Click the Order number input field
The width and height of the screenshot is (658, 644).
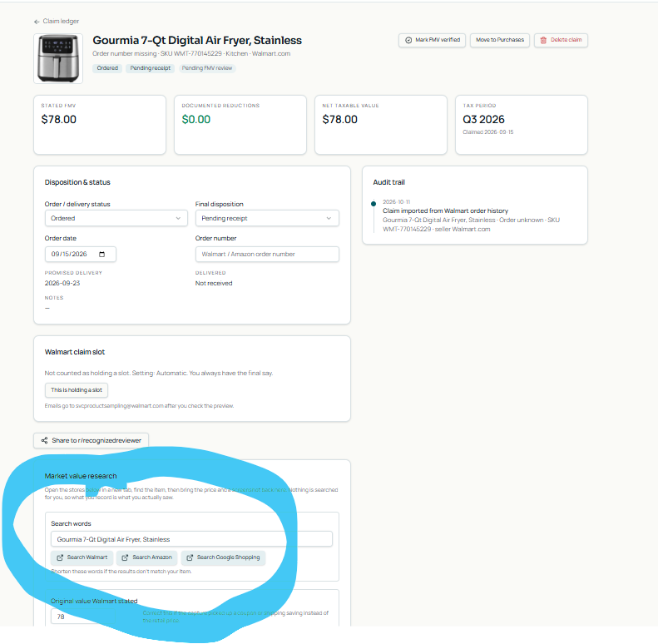pos(267,255)
